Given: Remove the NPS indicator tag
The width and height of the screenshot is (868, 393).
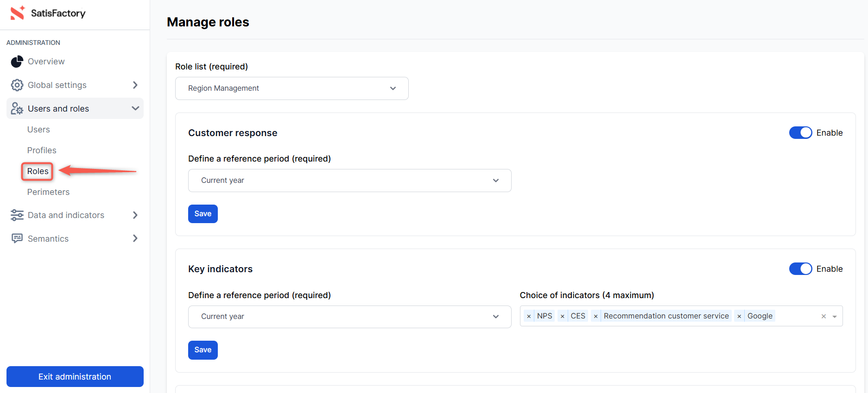Looking at the screenshot, I should click(529, 316).
